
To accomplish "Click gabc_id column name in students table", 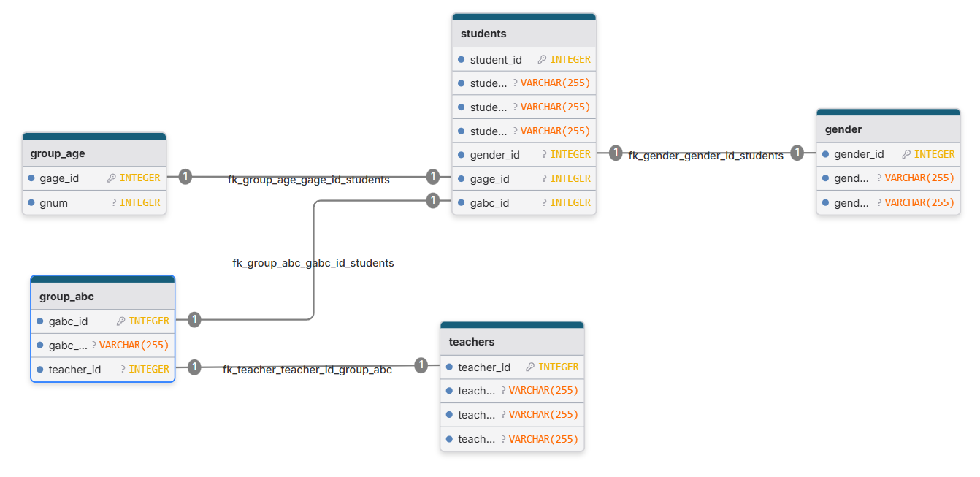I will [x=489, y=203].
